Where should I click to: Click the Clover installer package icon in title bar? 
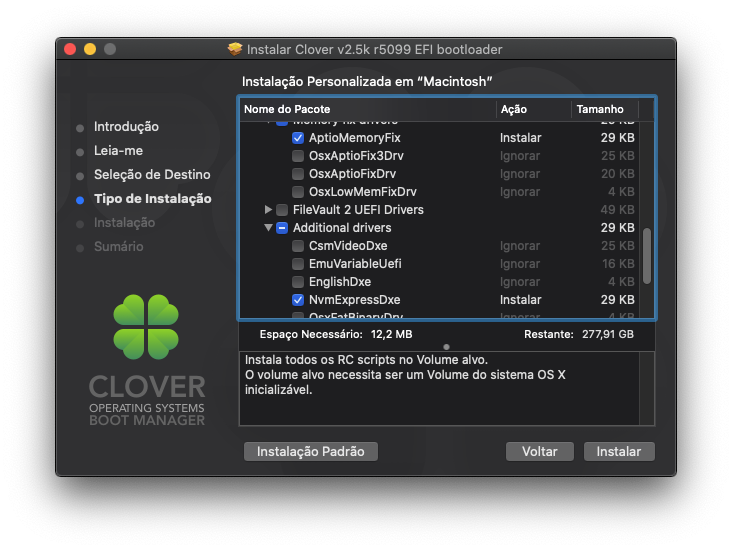click(235, 49)
